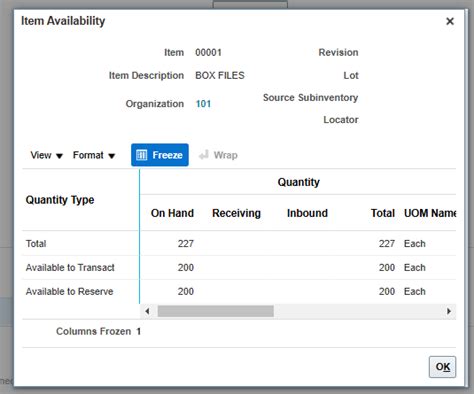
Task: Select the Total quantity type row
Action: pos(239,244)
